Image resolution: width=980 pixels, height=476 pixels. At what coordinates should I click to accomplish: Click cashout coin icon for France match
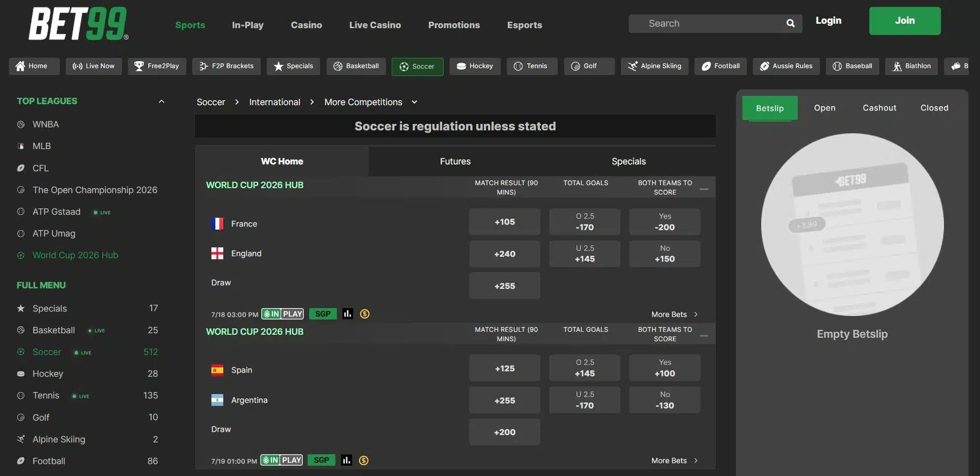coord(365,314)
